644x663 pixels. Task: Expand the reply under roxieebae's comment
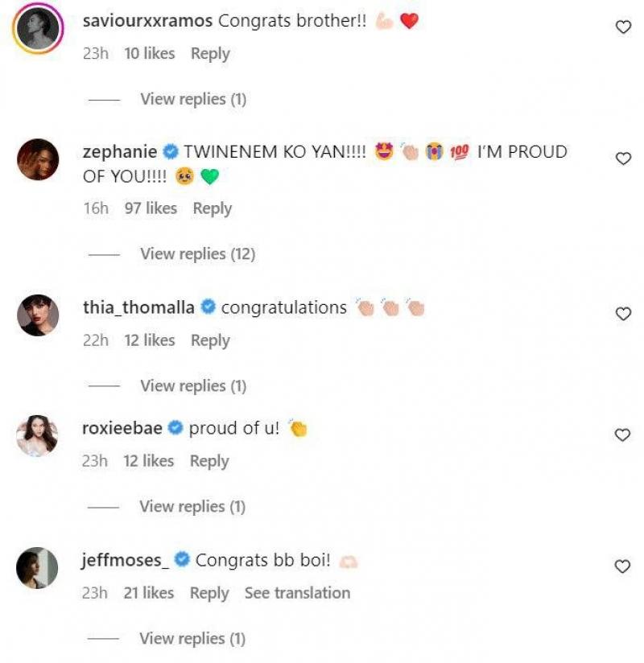tap(192, 507)
